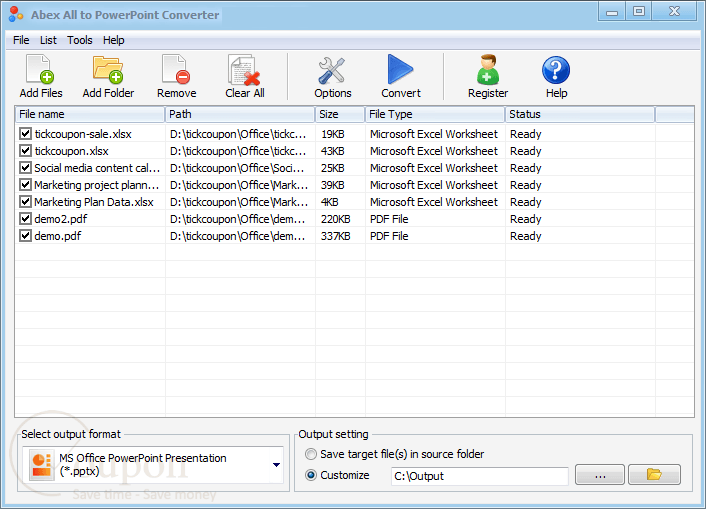706x509 pixels.
Task: Select the Customize output radio button
Action: pyautogui.click(x=311, y=475)
